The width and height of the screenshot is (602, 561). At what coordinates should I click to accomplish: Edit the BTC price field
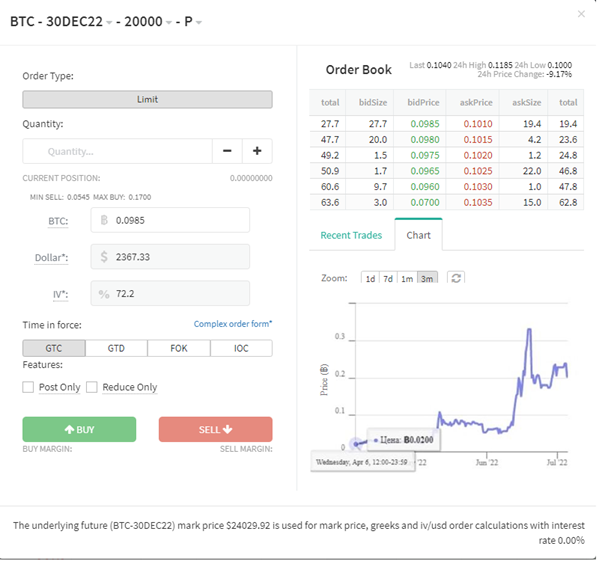click(x=170, y=220)
